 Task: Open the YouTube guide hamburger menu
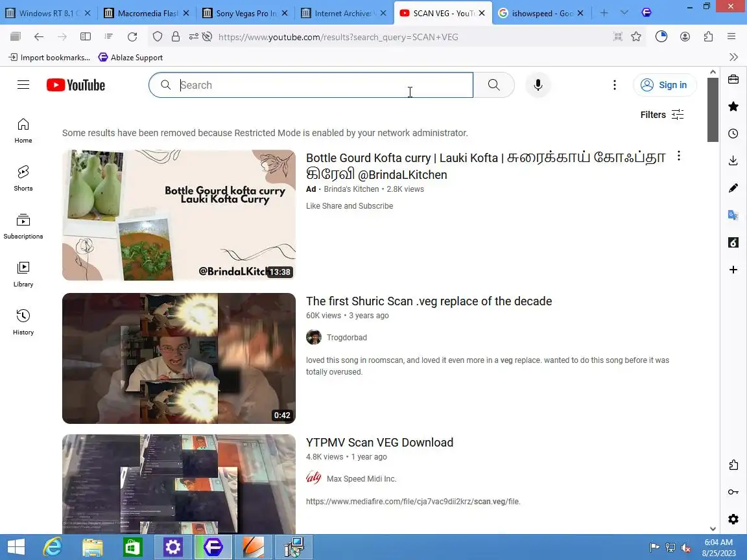pyautogui.click(x=23, y=85)
